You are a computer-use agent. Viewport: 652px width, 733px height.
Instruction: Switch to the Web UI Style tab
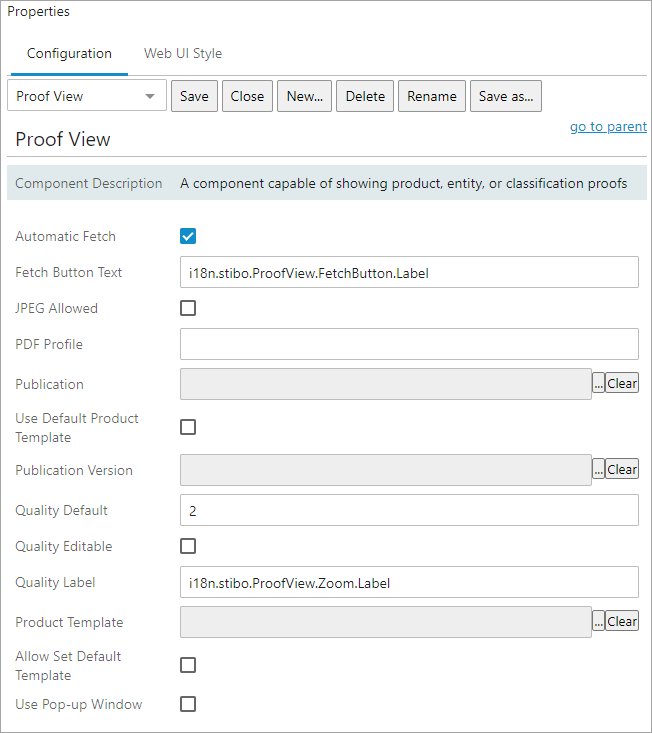click(183, 53)
